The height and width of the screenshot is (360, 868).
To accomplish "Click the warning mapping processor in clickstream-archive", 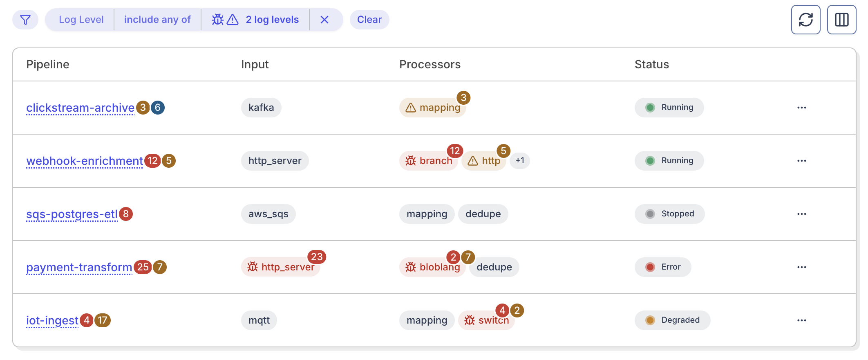I will (433, 108).
